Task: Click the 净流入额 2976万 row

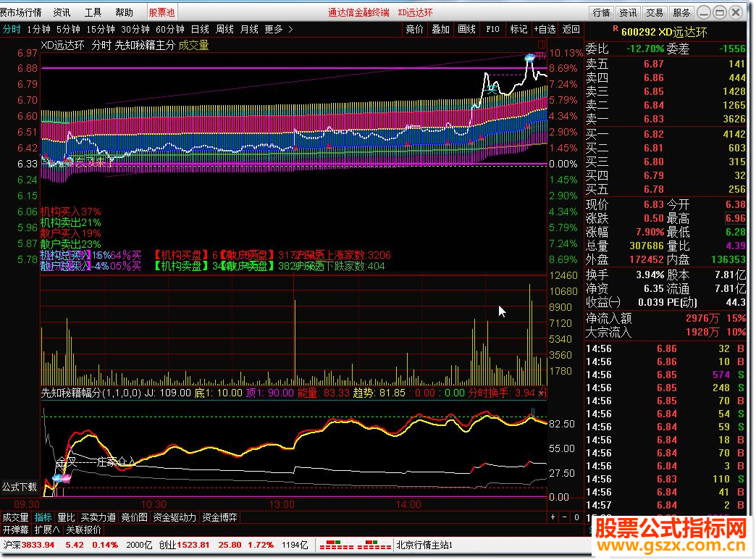Action: (x=665, y=319)
